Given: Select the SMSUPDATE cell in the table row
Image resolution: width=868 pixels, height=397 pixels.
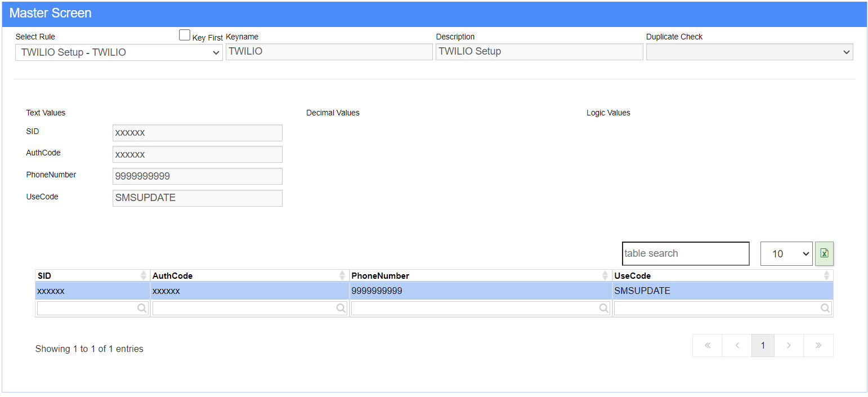Looking at the screenshot, I should pos(723,291).
